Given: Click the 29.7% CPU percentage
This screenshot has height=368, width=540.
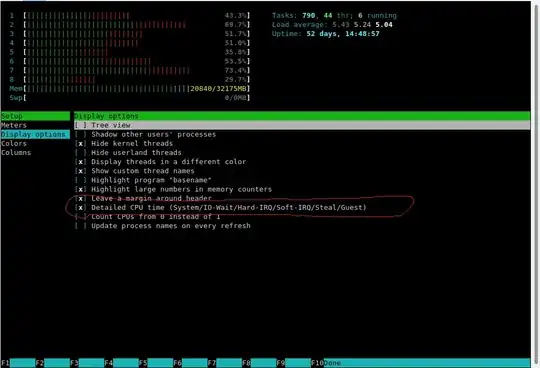Looking at the screenshot, I should click(236, 80).
